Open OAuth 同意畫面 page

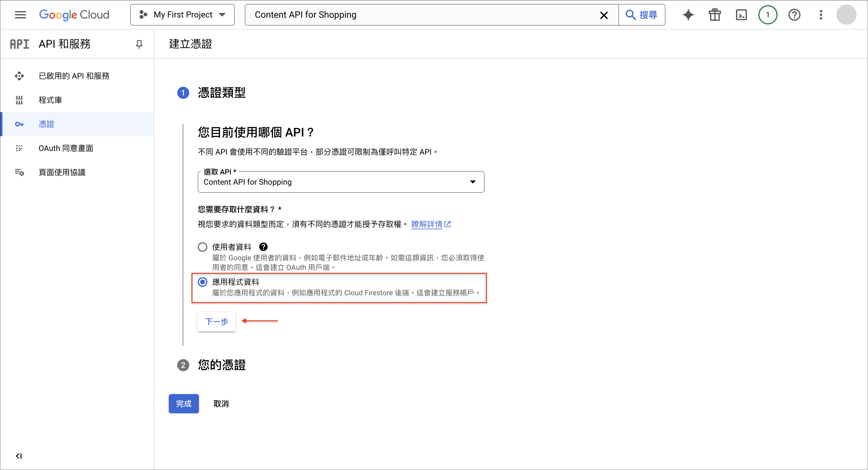[x=77, y=148]
